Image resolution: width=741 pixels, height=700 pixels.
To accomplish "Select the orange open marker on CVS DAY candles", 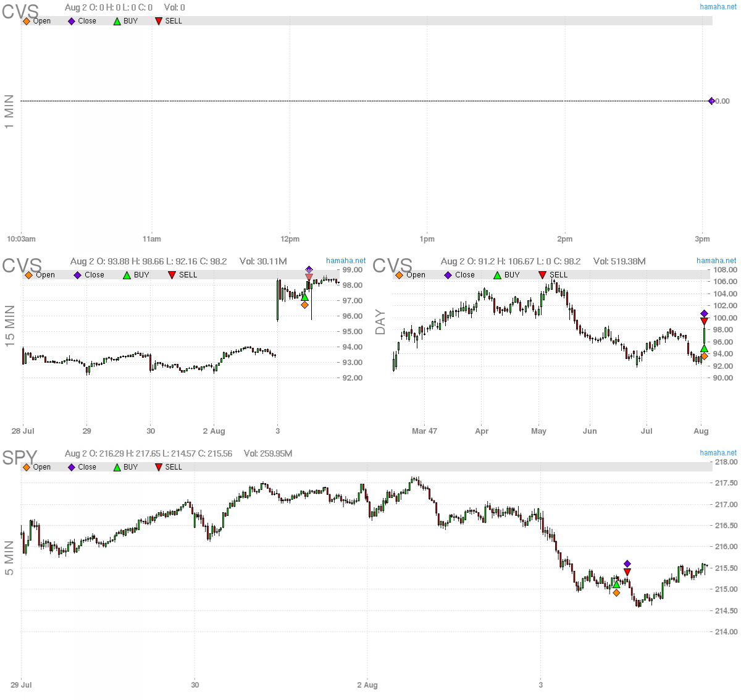I will [704, 356].
